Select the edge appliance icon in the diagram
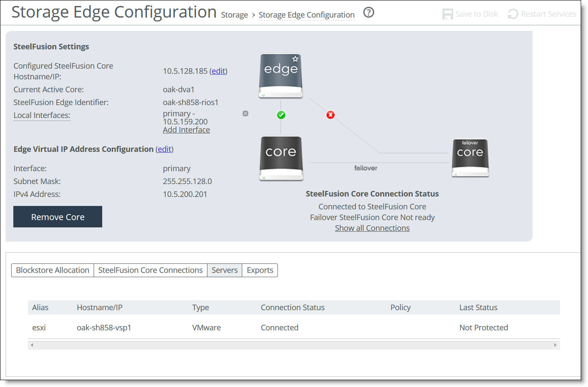Viewport: 588px width, 387px height. 280,76
